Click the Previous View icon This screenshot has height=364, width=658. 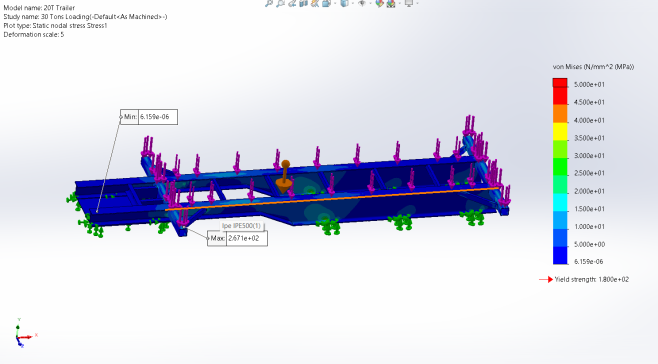292,3
